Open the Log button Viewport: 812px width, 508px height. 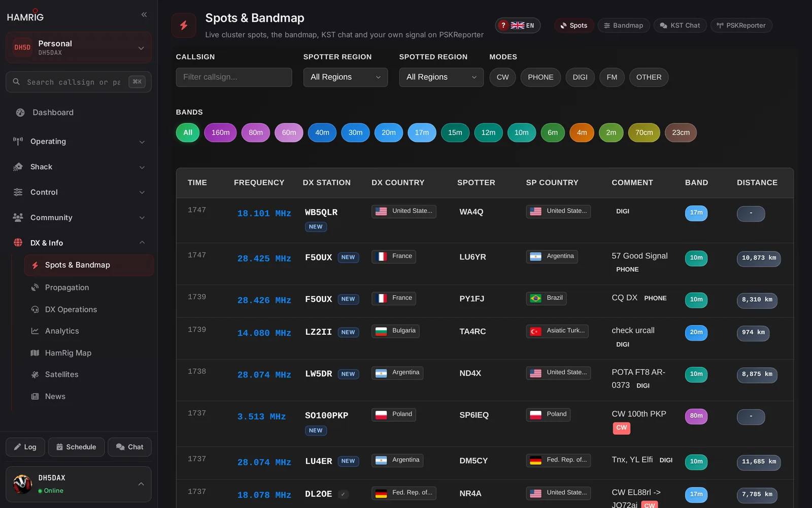[x=25, y=447]
